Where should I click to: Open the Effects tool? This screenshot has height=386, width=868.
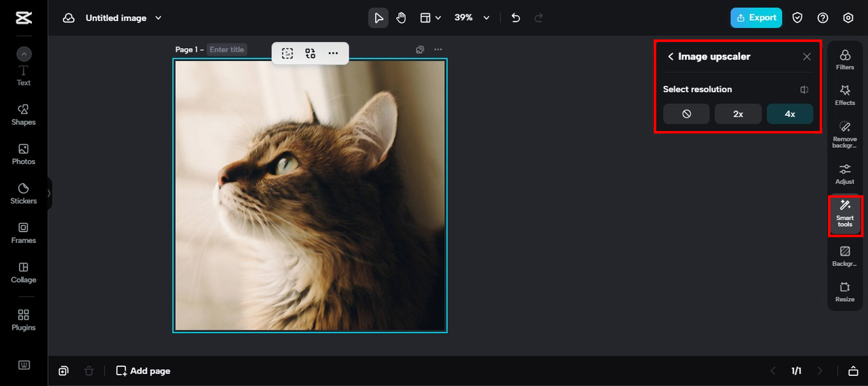(845, 95)
